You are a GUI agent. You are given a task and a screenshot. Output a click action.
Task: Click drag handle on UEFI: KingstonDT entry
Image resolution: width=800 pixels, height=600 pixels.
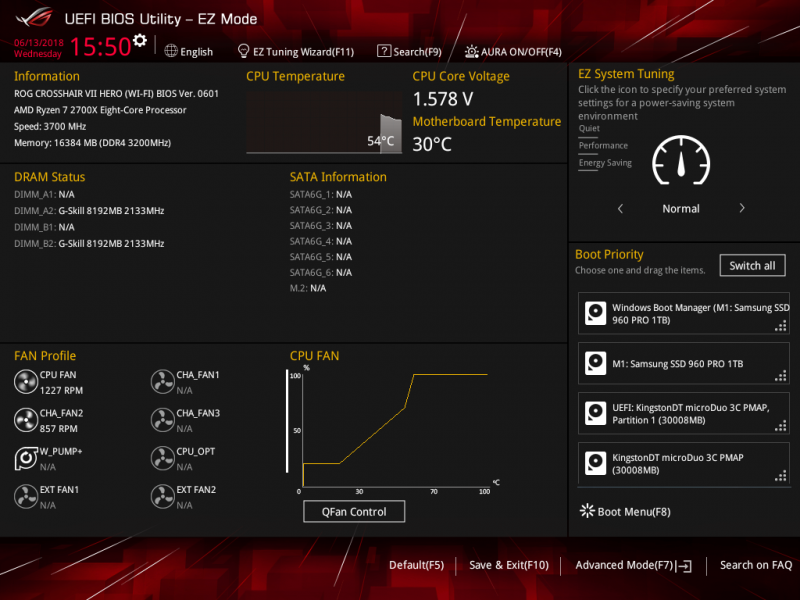click(x=781, y=426)
